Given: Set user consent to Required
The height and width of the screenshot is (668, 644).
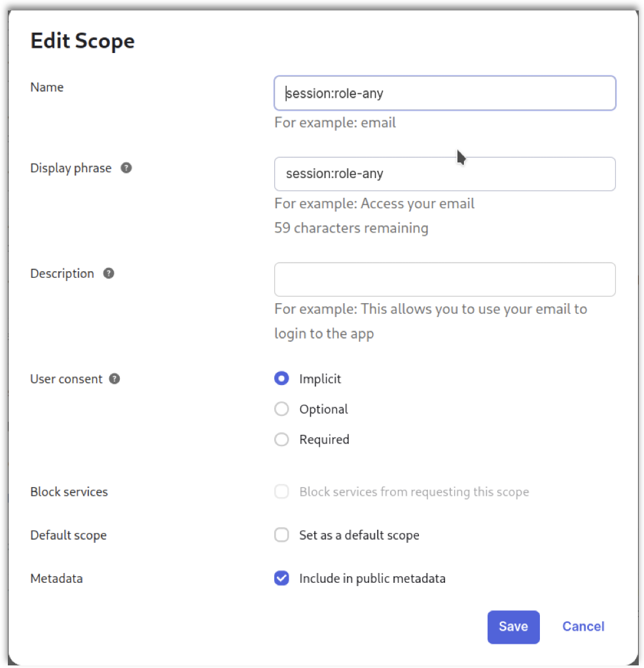Looking at the screenshot, I should click(x=282, y=439).
